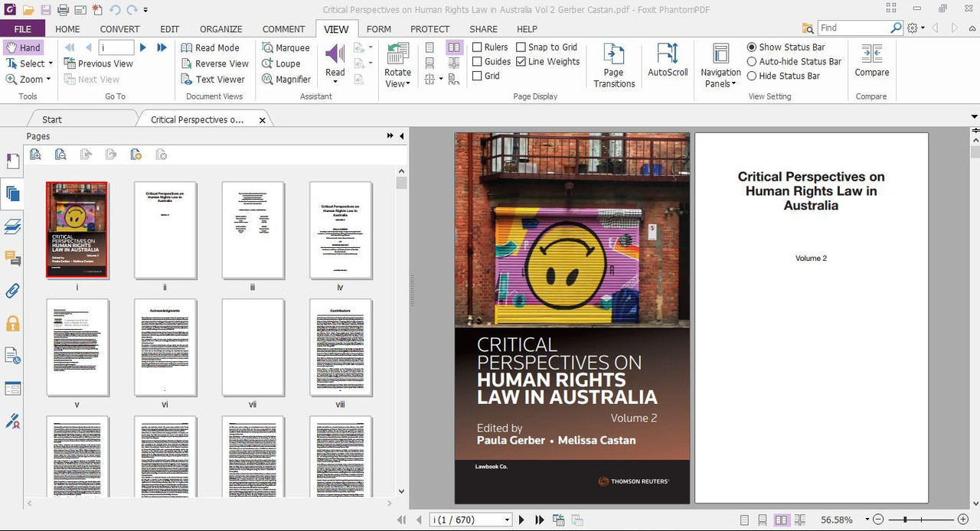Viewport: 980px width, 531px height.
Task: Open the zoom percentage dropdown
Action: tap(867, 520)
